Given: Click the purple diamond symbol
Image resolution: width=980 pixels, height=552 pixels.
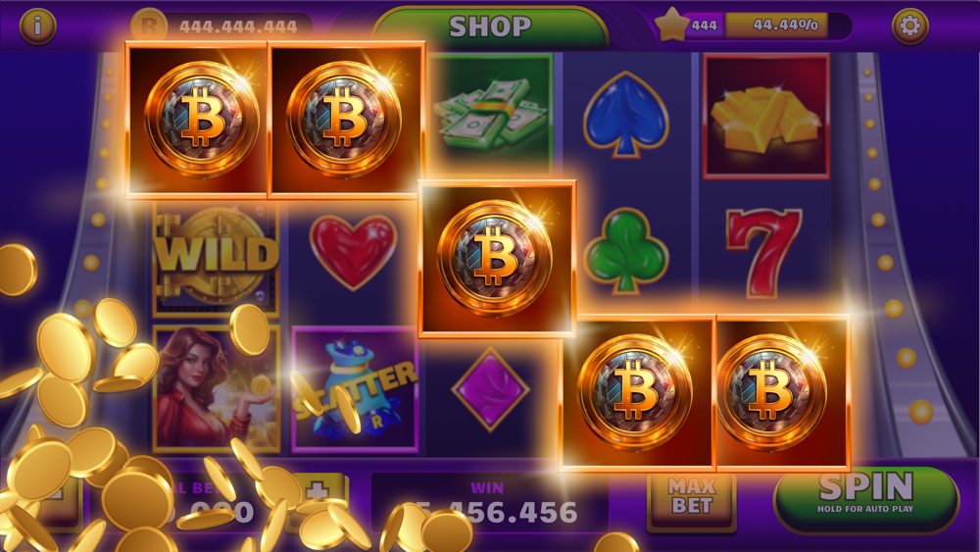Looking at the screenshot, I should point(490,389).
